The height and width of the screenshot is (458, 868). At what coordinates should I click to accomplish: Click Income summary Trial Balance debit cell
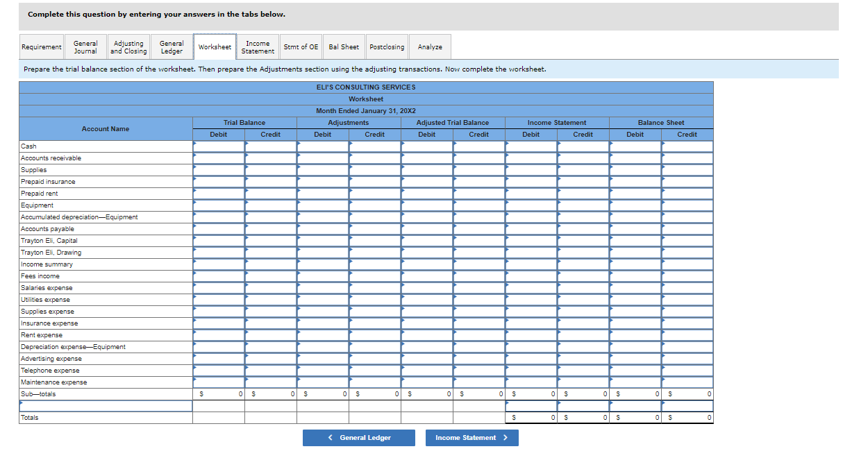219,264
